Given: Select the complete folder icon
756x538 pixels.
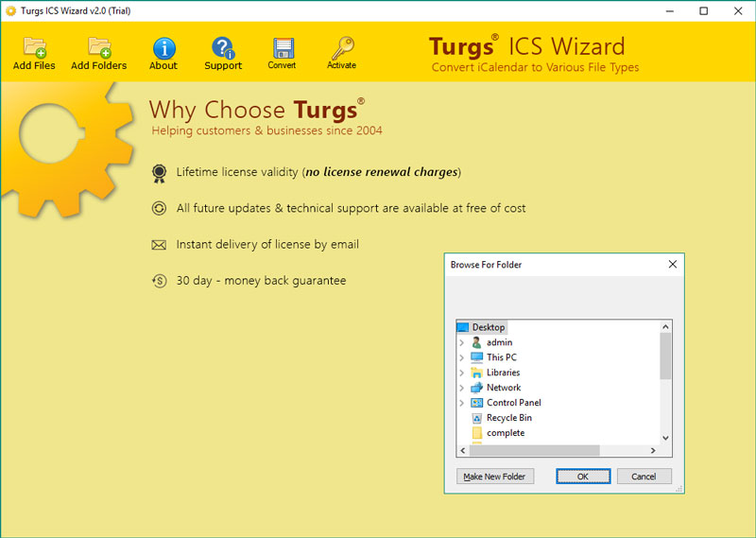Looking at the screenshot, I should (x=477, y=433).
